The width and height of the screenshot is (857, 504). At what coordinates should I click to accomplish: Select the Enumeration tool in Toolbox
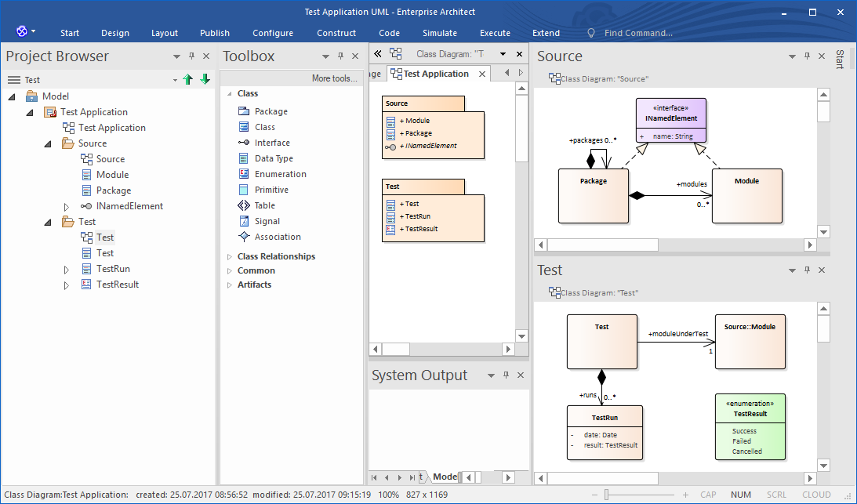280,174
